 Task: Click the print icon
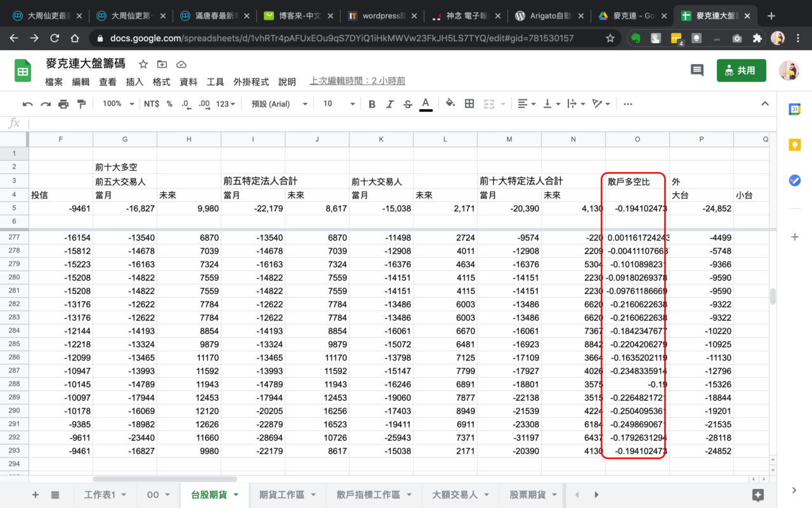click(63, 104)
